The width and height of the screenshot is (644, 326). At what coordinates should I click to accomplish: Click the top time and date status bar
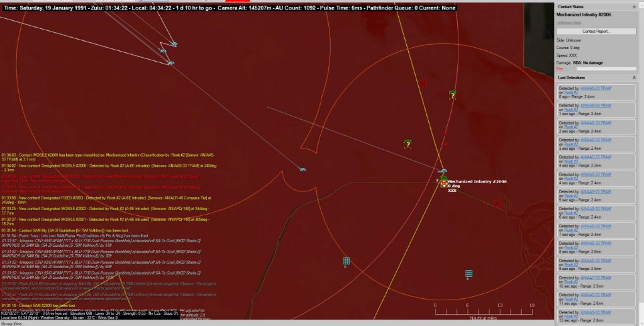[229, 8]
